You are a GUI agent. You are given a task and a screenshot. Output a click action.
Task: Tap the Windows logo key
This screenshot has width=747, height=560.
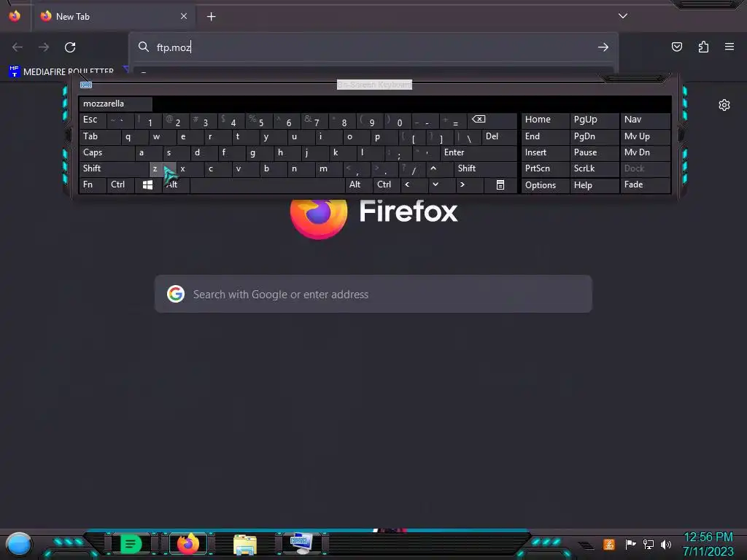pyautogui.click(x=147, y=184)
